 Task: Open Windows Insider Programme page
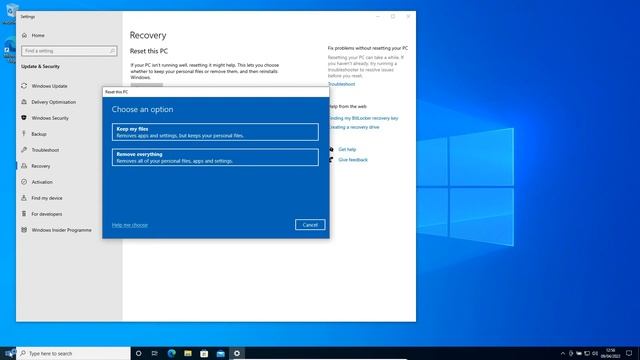[61, 230]
